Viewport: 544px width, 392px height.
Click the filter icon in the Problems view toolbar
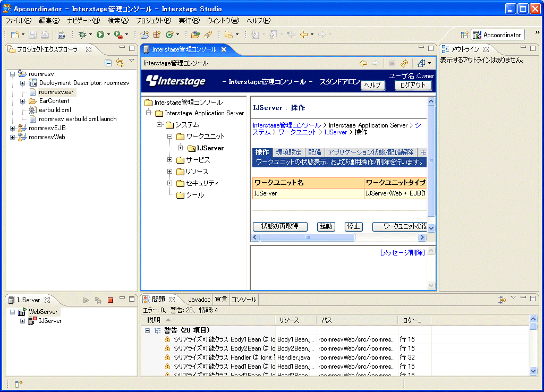click(x=501, y=300)
